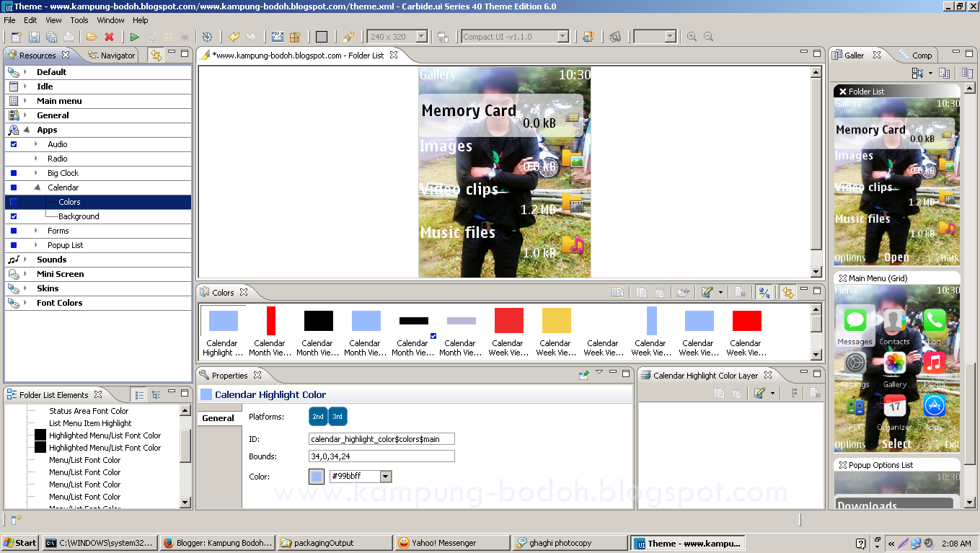
Task: Click the square outline icon in main toolbar
Action: [322, 37]
